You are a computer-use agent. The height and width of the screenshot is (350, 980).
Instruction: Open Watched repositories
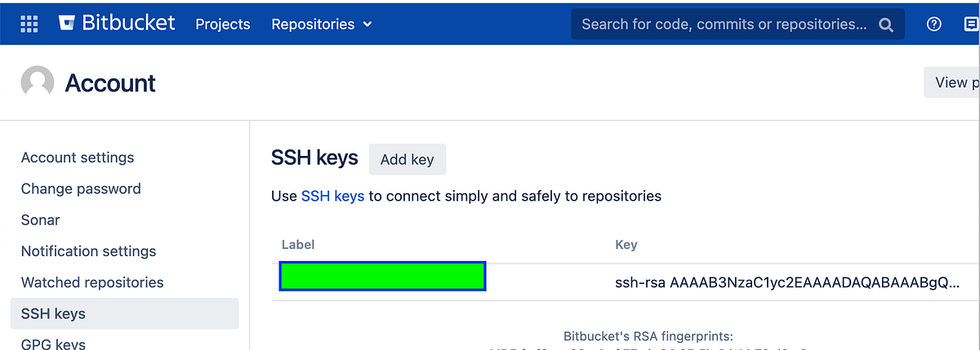(92, 282)
